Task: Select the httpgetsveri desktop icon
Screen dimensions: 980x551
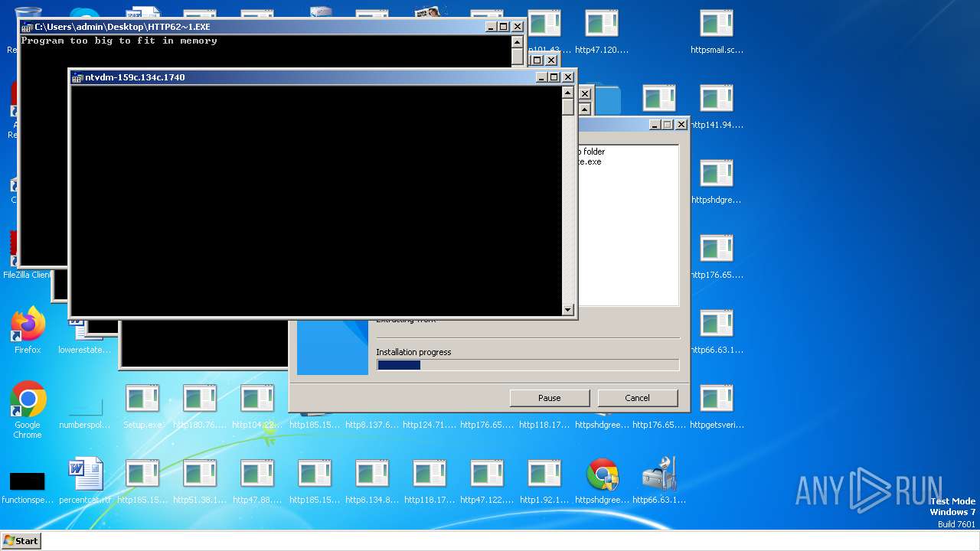Action: (x=717, y=406)
